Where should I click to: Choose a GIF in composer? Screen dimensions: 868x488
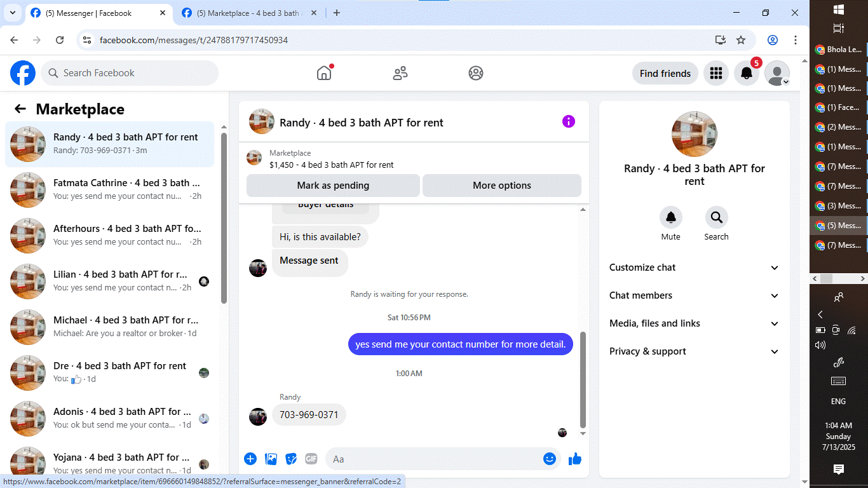click(311, 459)
